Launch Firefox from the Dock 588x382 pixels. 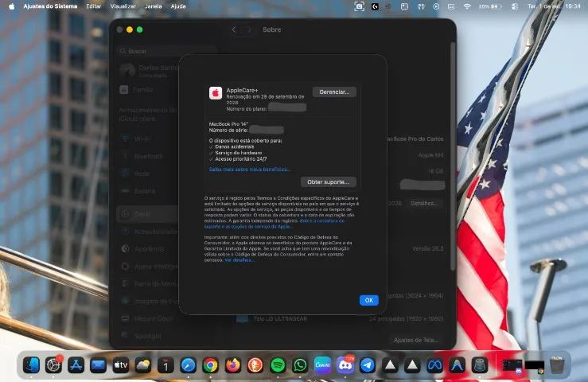(x=233, y=365)
